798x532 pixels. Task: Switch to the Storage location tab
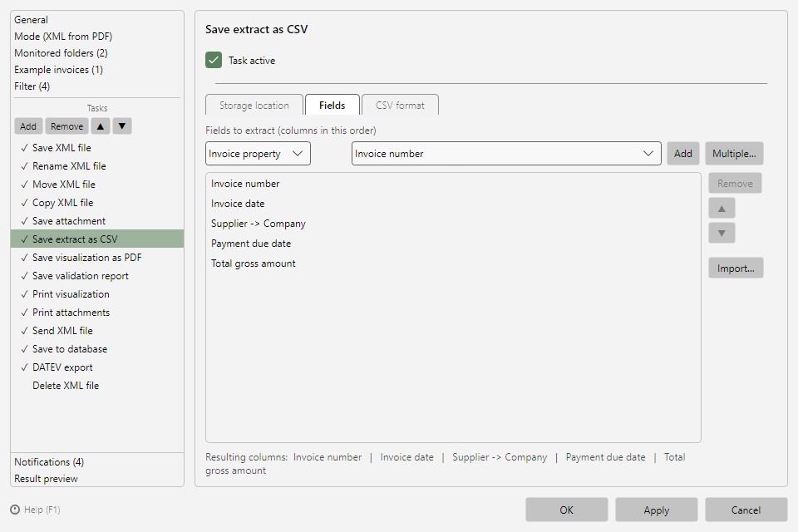coord(254,106)
